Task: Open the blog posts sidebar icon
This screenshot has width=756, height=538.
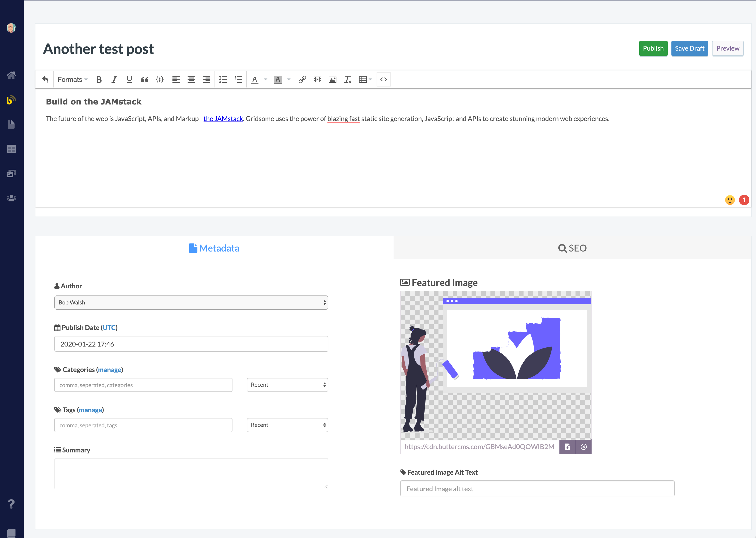Action: [11, 100]
